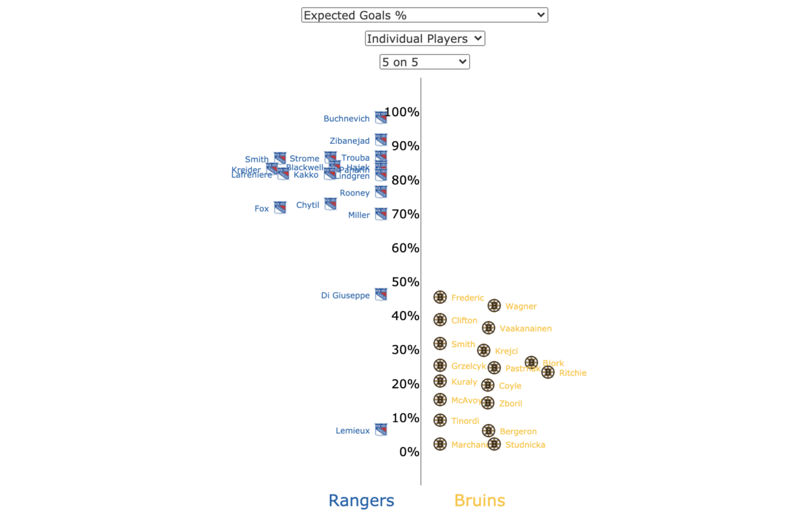Select the Krejci player name

(507, 350)
